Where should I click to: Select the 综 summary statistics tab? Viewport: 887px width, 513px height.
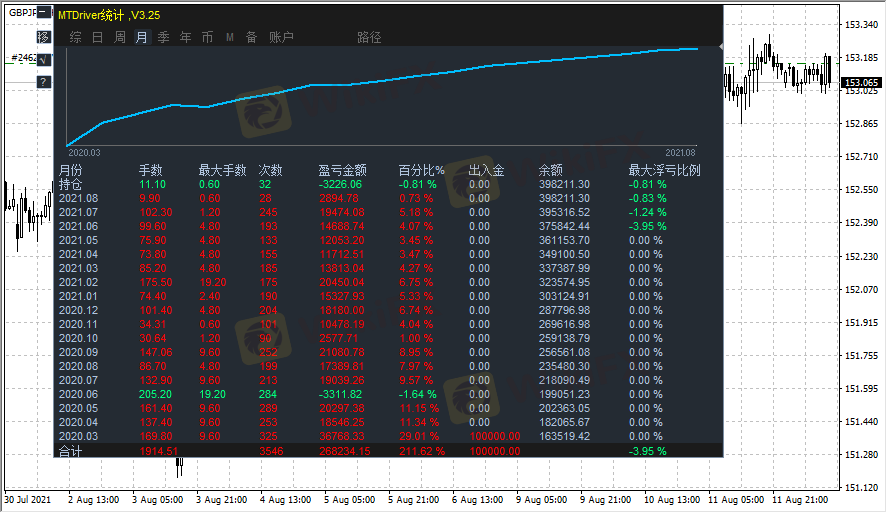click(x=76, y=37)
